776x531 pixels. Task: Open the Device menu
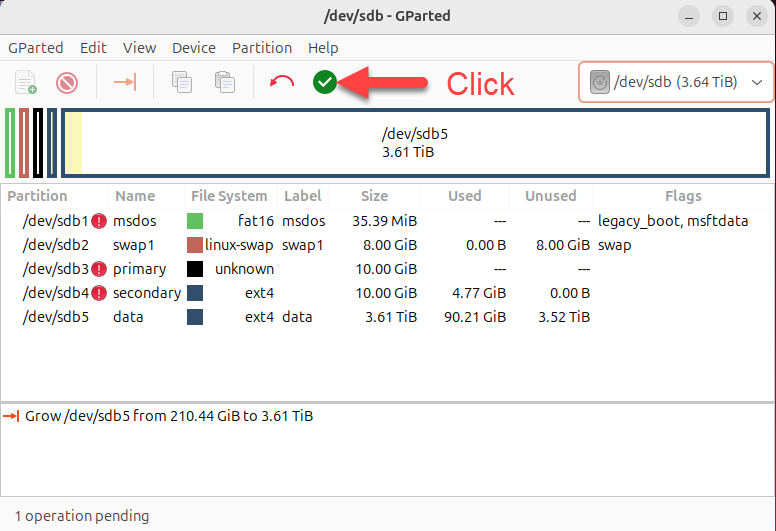pyautogui.click(x=193, y=48)
